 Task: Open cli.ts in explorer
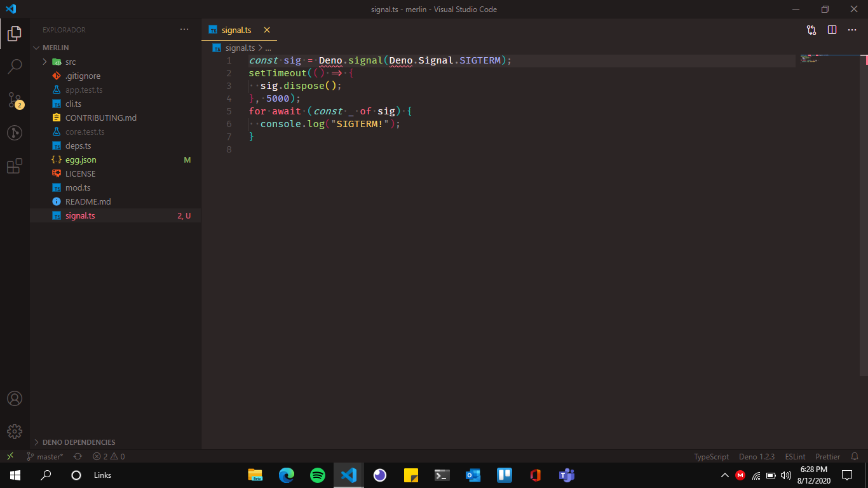[x=115, y=104]
